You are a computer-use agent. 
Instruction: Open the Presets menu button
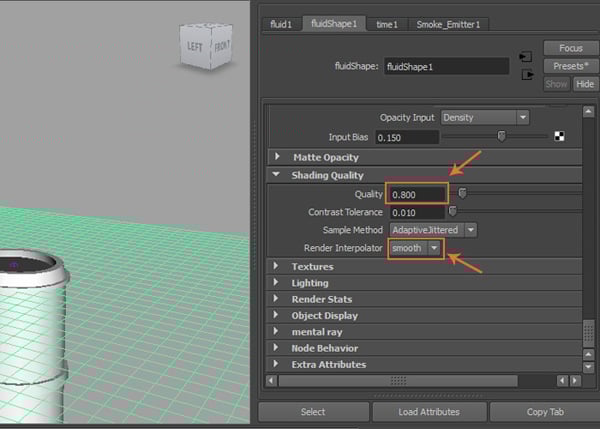[571, 66]
